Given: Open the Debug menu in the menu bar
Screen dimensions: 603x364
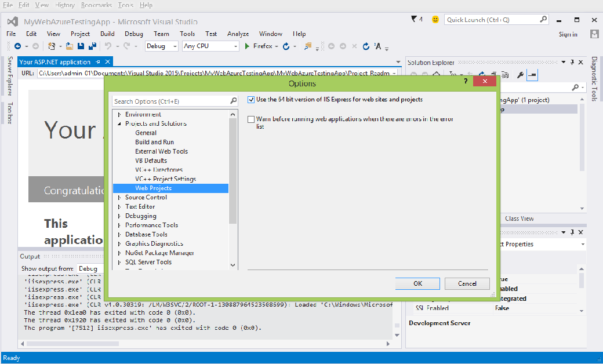Looking at the screenshot, I should (134, 34).
